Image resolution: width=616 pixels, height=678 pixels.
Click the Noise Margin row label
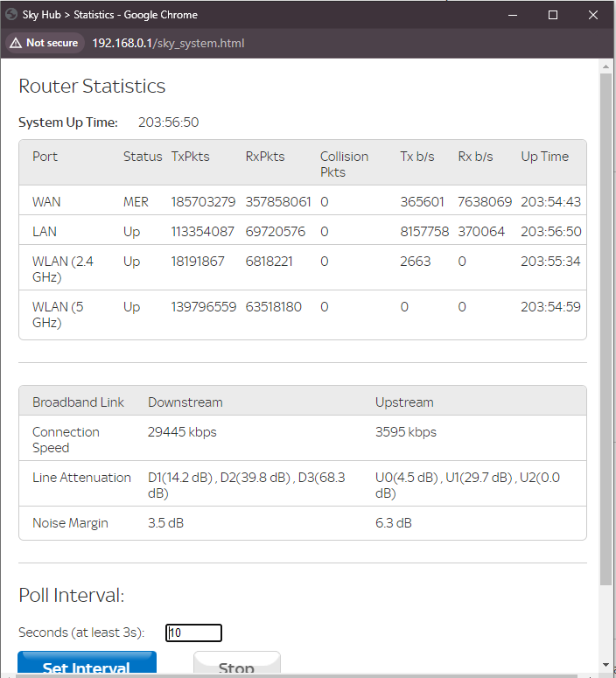[x=70, y=523]
